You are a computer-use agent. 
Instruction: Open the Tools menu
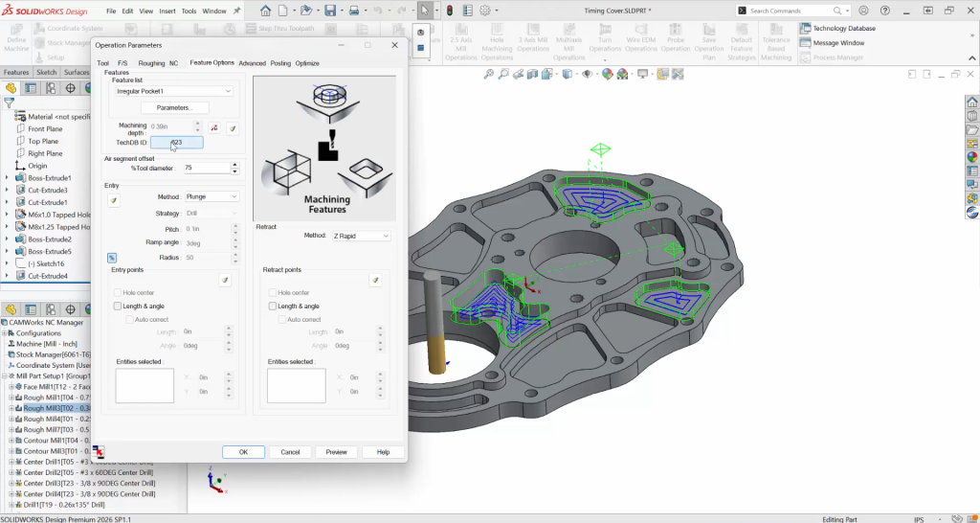(x=189, y=11)
